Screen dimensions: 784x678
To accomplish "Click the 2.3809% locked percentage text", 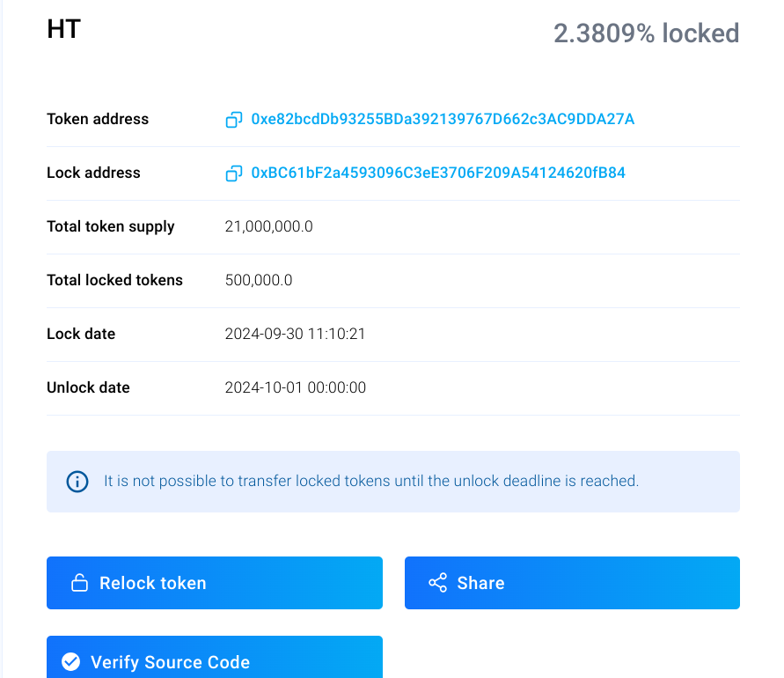I will (x=646, y=33).
